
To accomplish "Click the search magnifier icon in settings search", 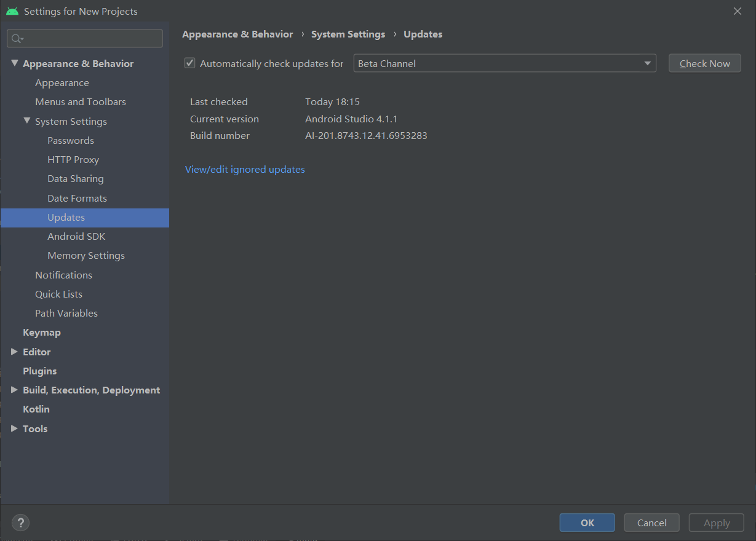I will [x=17, y=39].
